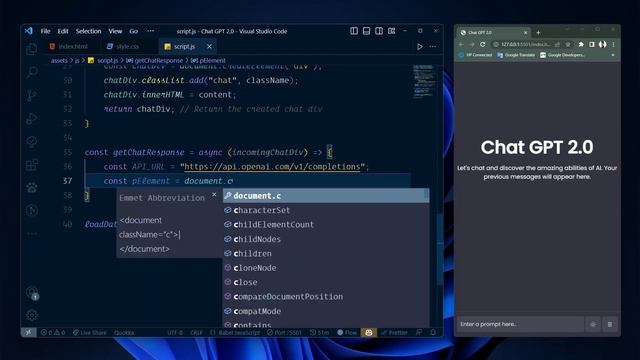640x360 pixels.
Task: Click the delete chats button beside the prompt
Action: pos(610,324)
